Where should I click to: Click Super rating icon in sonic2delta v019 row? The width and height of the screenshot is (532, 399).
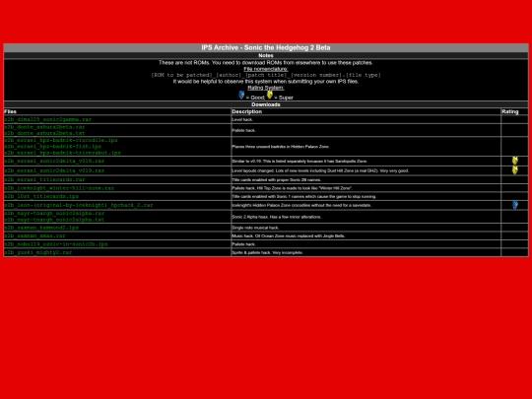pyautogui.click(x=514, y=170)
